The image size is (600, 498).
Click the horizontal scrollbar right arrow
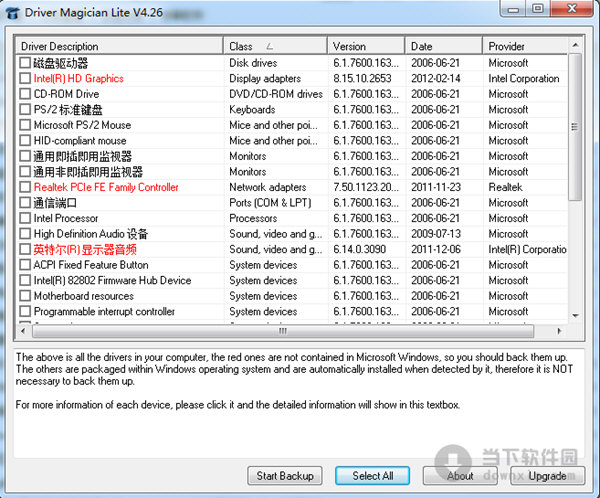tap(559, 331)
